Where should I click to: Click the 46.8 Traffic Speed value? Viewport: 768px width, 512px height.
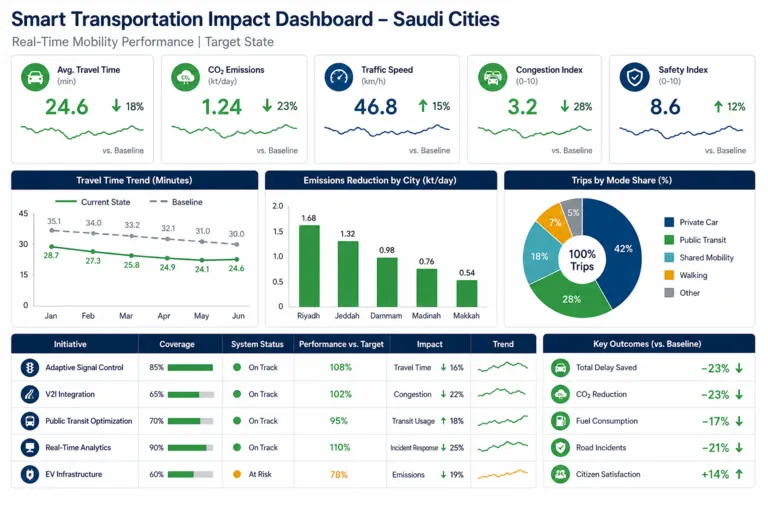376,107
